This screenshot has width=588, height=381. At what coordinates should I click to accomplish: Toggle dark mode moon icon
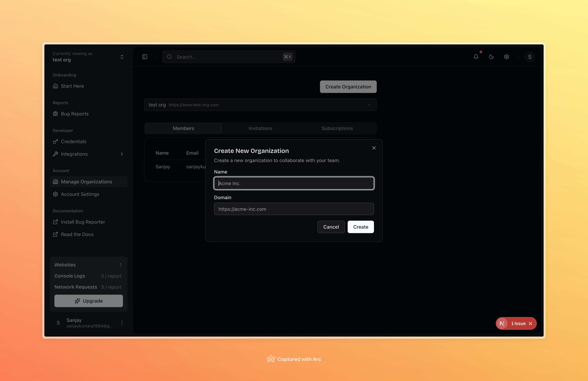[491, 57]
